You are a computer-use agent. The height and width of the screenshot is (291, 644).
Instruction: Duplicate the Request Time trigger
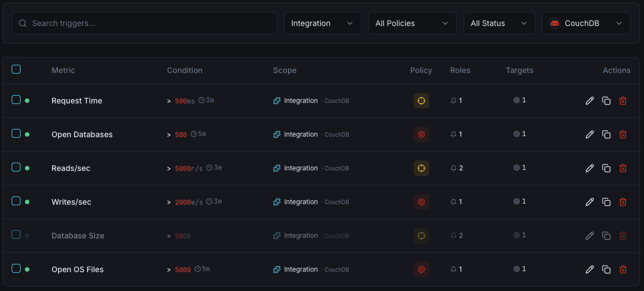pos(606,101)
